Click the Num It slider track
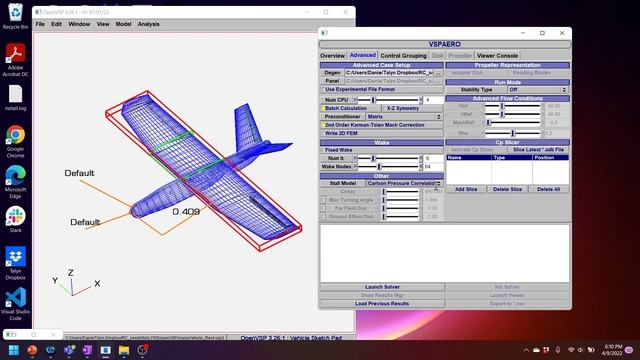The height and width of the screenshot is (360, 640). [388, 158]
